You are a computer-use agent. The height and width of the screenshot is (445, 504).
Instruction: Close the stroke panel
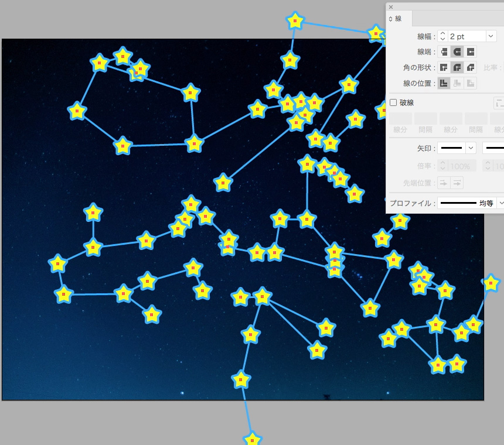point(391,7)
